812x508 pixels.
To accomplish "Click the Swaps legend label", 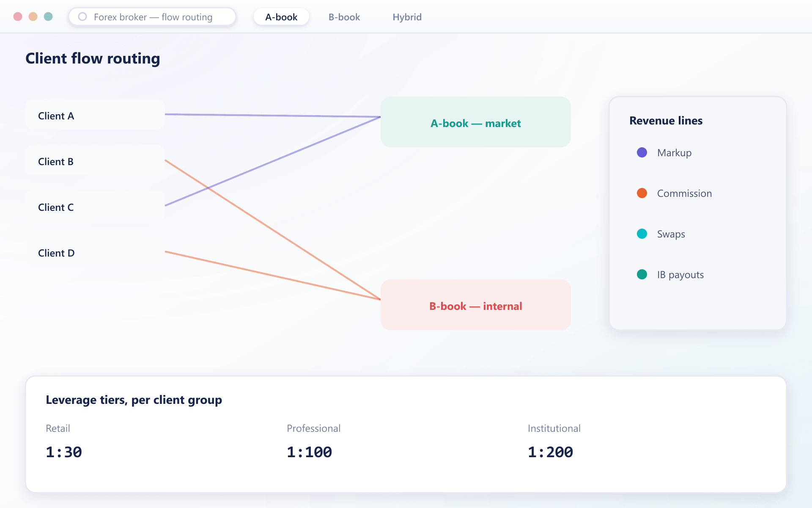I will pyautogui.click(x=671, y=234).
